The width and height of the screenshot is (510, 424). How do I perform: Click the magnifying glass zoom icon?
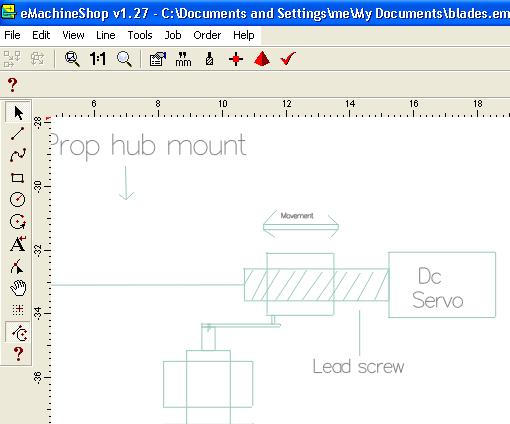click(x=124, y=59)
